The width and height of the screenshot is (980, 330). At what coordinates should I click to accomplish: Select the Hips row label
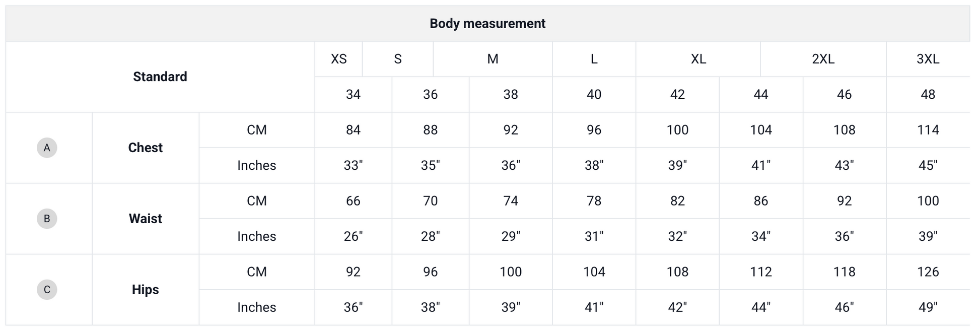coord(145,290)
